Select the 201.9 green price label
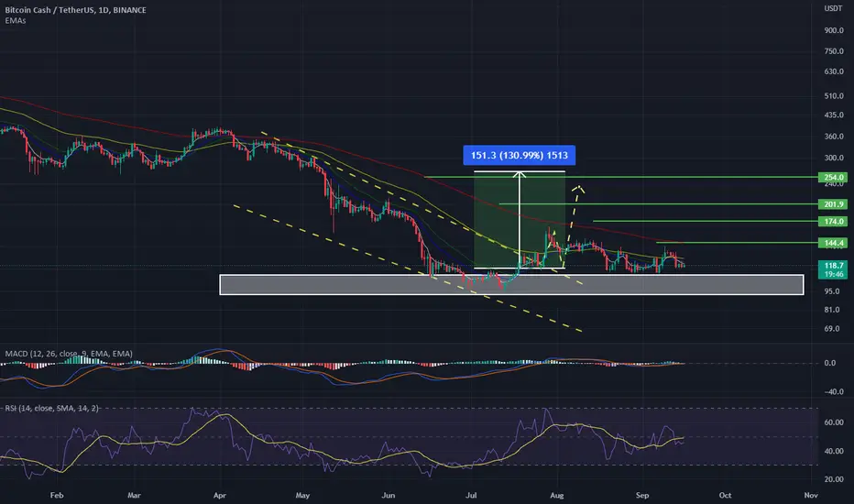The image size is (854, 504). pyautogui.click(x=833, y=204)
